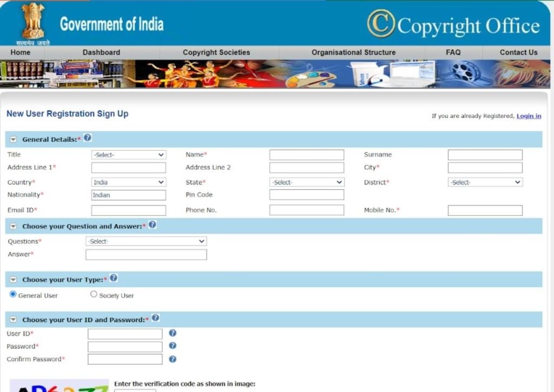Click the Name input field
The width and height of the screenshot is (554, 392).
pyautogui.click(x=307, y=155)
